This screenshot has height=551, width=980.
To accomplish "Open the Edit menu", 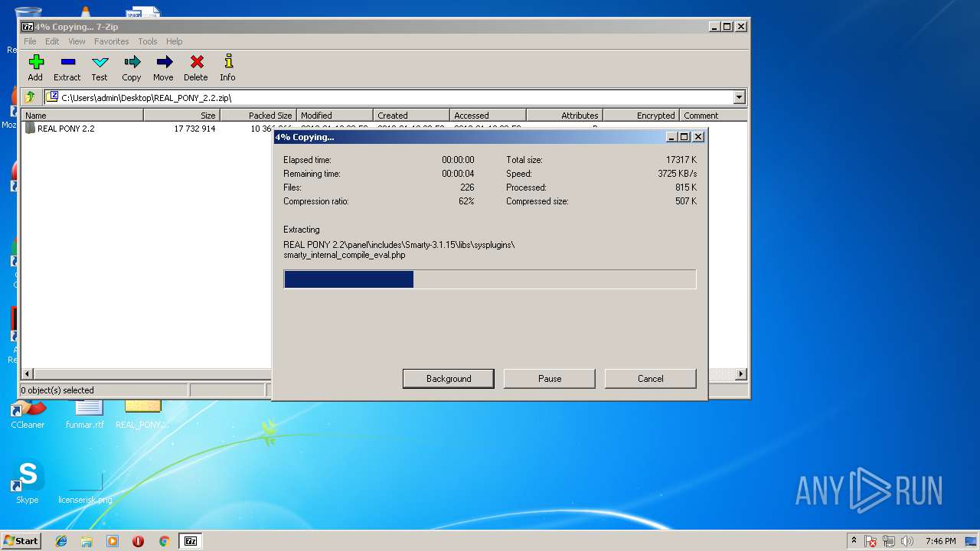I will [x=52, y=41].
